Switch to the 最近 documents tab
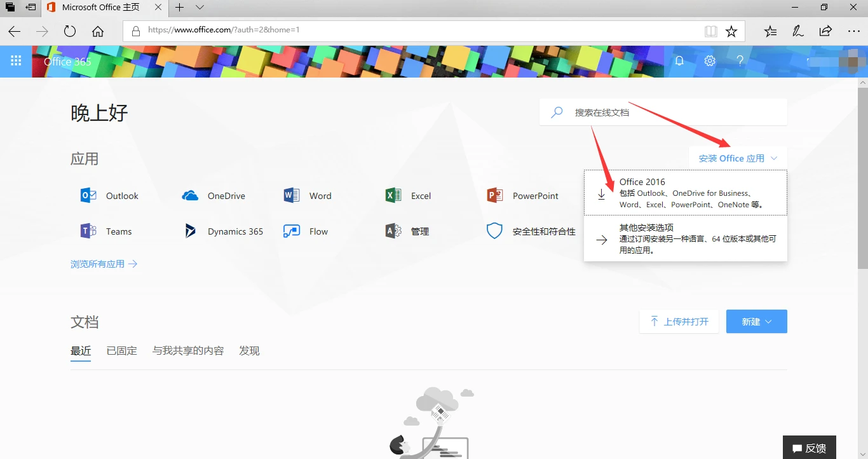The image size is (868, 459). tap(81, 351)
